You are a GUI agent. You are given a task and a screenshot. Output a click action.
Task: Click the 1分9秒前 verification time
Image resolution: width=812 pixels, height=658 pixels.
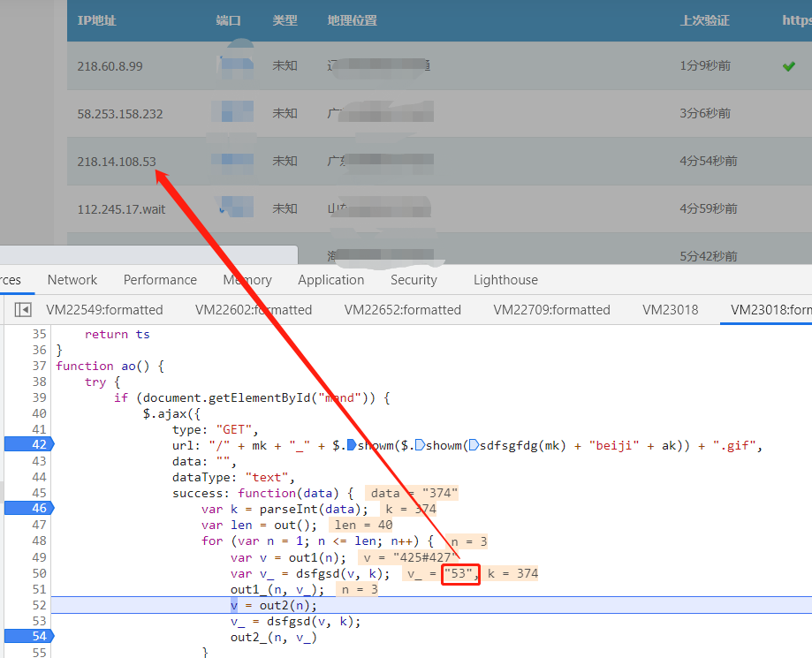[x=705, y=65]
